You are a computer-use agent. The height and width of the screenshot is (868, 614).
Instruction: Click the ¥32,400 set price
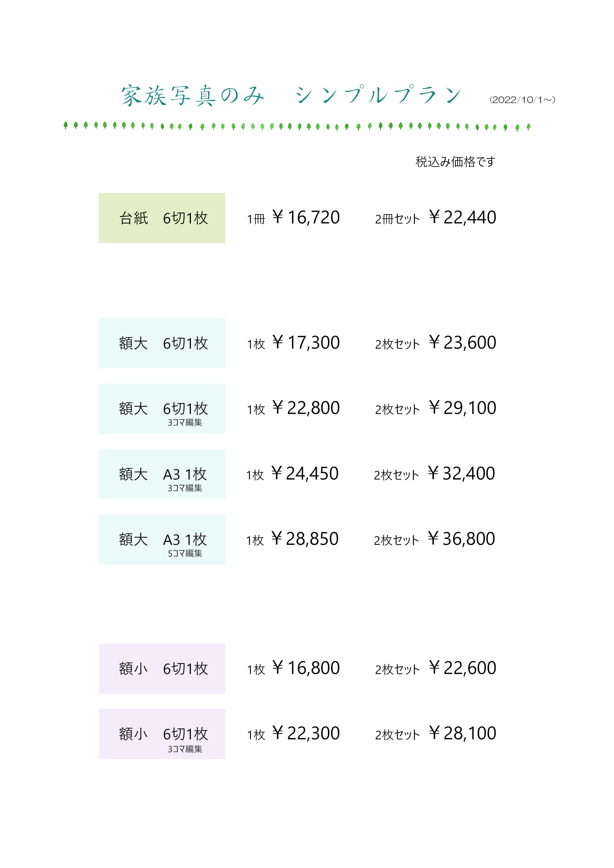[x=461, y=474]
